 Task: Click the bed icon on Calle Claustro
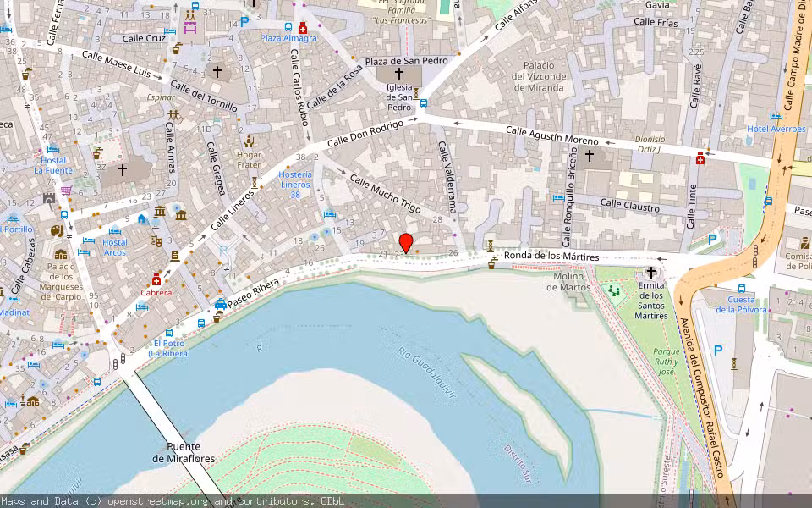pyautogui.click(x=558, y=197)
